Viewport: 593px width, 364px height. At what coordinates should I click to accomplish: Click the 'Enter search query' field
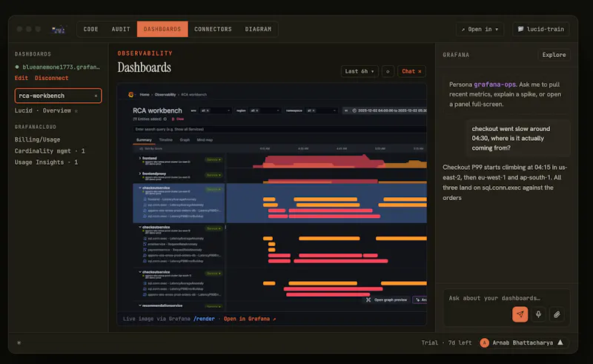280,130
